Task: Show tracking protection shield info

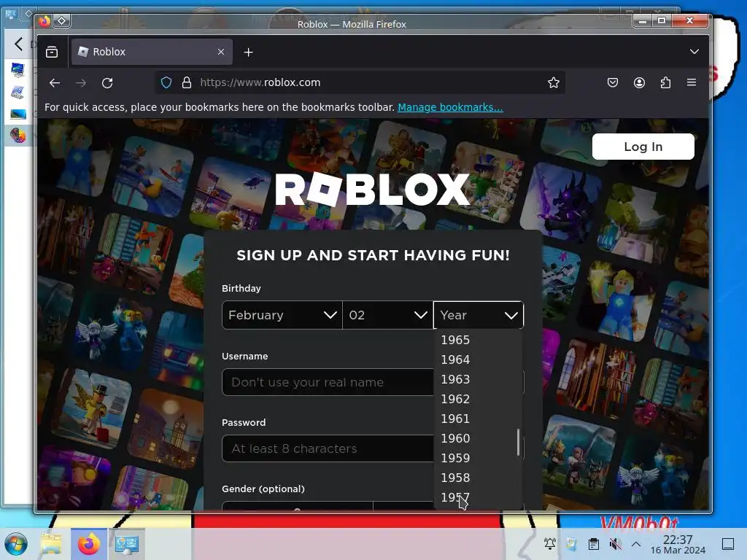Action: click(166, 83)
